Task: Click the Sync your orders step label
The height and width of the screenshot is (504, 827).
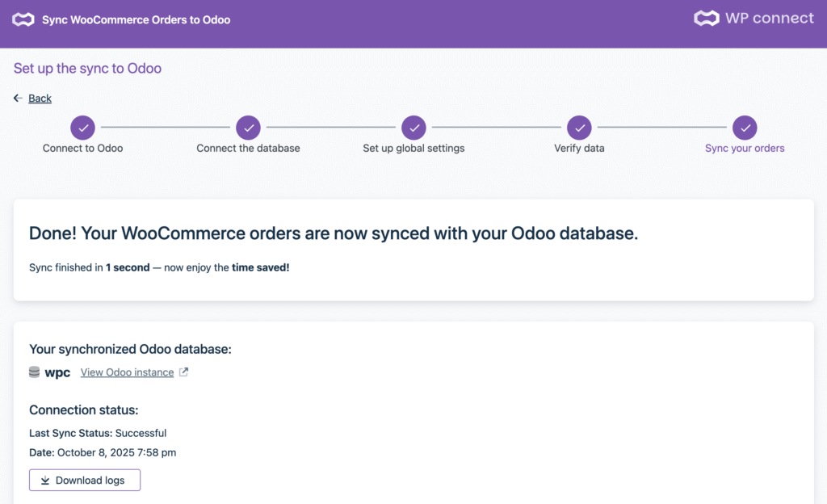Action: pyautogui.click(x=745, y=149)
